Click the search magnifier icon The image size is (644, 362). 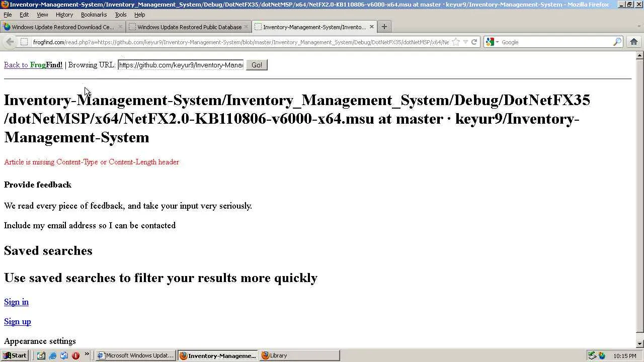click(617, 42)
